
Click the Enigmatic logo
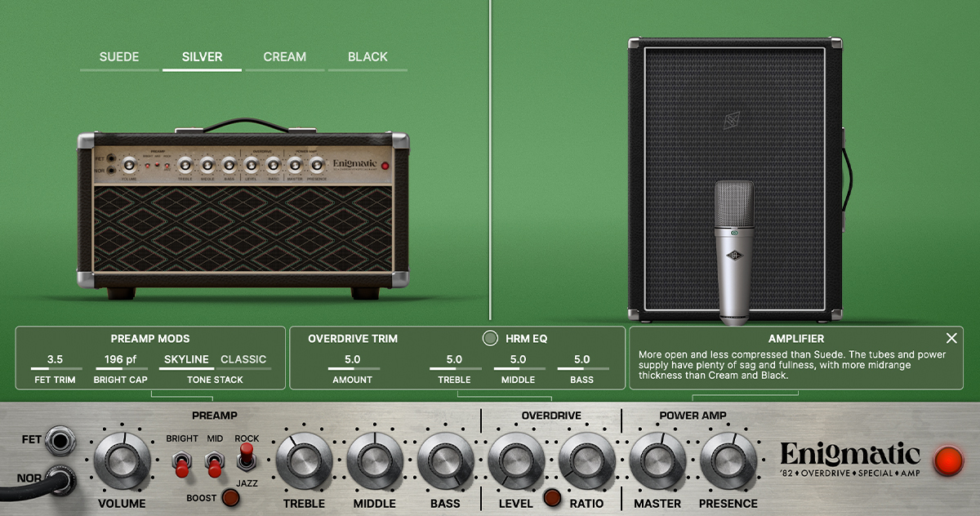(850, 461)
